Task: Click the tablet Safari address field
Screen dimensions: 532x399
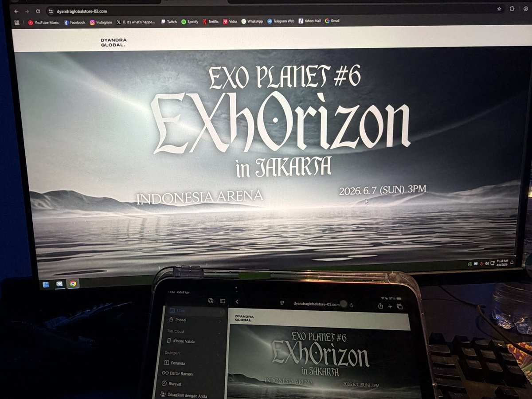Action: point(316,304)
